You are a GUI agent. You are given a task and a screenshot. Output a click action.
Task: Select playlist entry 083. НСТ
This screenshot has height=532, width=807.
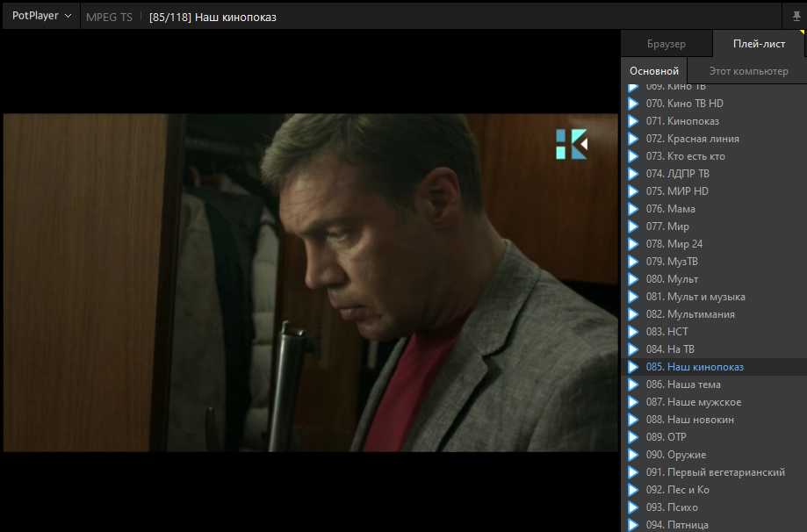[x=714, y=332]
